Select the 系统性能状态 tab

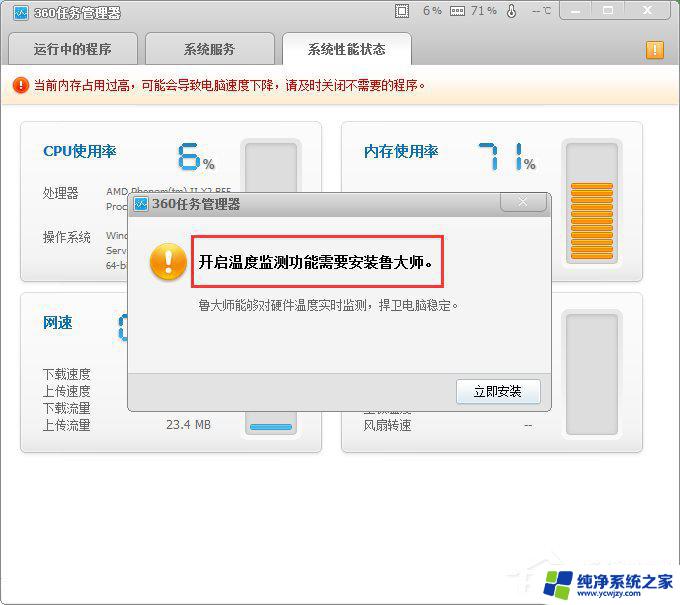[x=347, y=49]
